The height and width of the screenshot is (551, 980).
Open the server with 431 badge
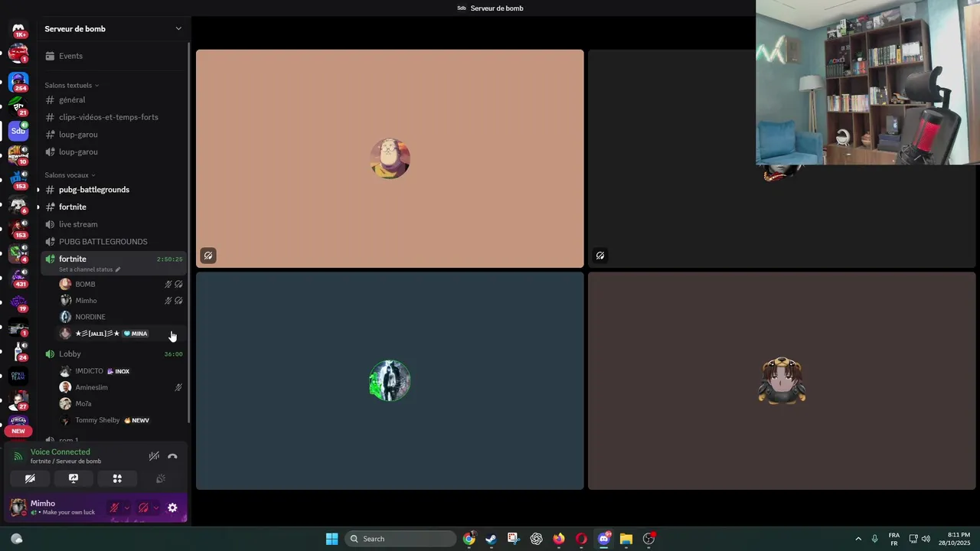[18, 277]
